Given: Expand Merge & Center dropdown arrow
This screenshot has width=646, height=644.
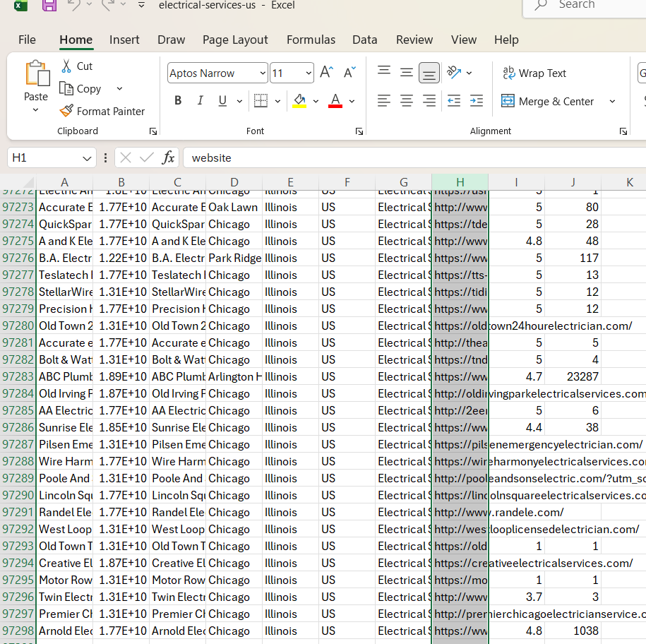Looking at the screenshot, I should [612, 101].
